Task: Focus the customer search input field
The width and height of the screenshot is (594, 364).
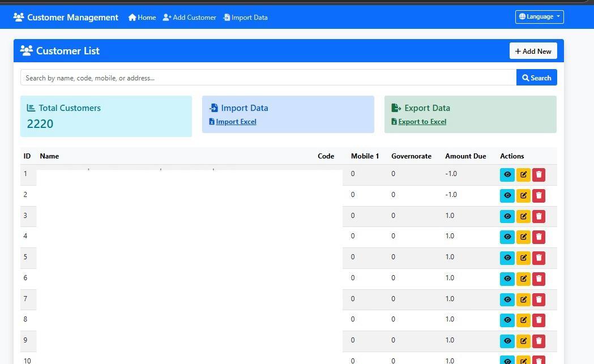Action: click(x=268, y=78)
